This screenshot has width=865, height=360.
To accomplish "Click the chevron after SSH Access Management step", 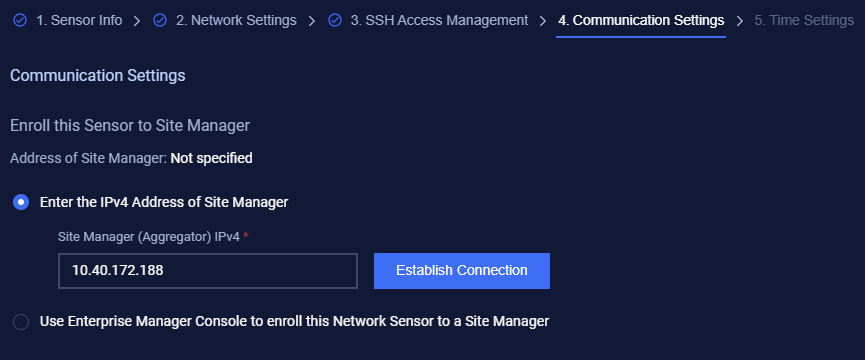I will pyautogui.click(x=543, y=21).
